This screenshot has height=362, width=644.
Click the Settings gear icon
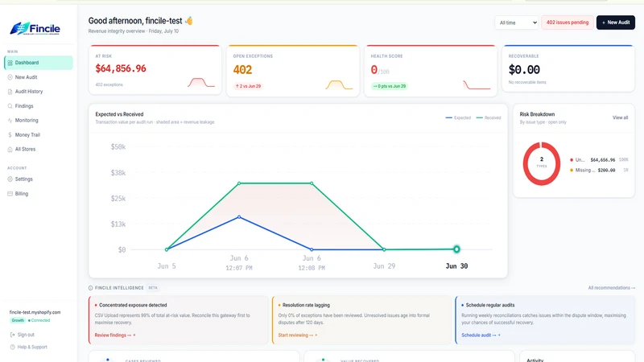tap(10, 179)
